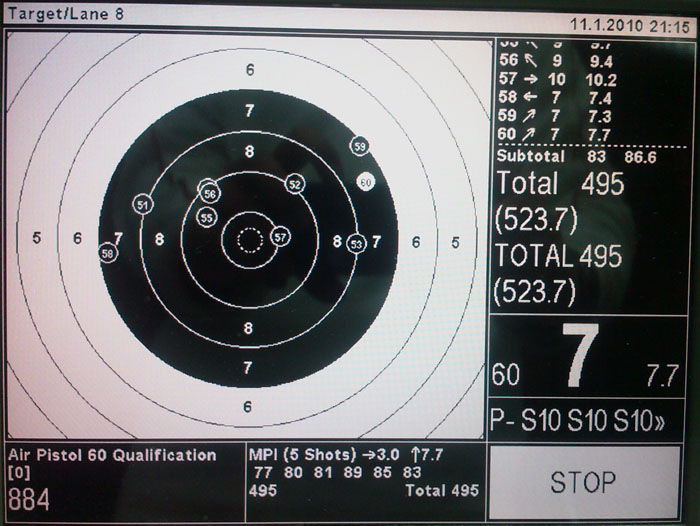Select shot marker 56 on target
The image size is (700, 526).
(x=210, y=193)
